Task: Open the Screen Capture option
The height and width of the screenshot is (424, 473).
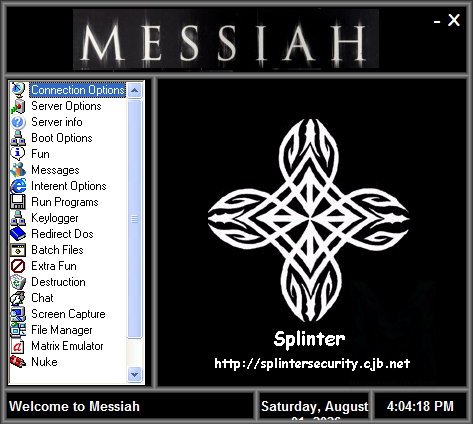Action: pos(68,314)
